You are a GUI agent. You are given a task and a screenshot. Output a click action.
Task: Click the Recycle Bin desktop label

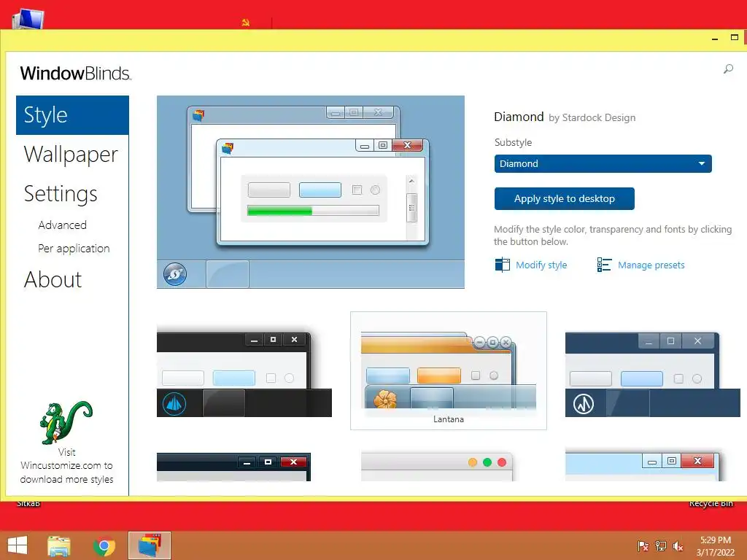click(711, 504)
